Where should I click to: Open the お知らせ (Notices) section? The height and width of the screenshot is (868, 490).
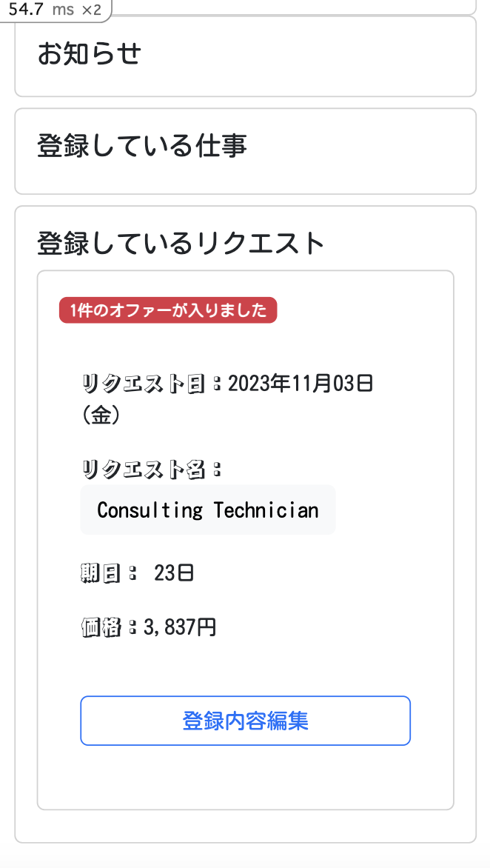pyautogui.click(x=88, y=54)
